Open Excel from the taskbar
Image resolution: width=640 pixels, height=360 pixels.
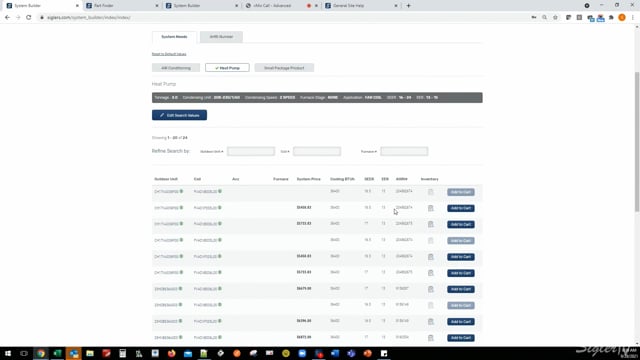point(57,353)
